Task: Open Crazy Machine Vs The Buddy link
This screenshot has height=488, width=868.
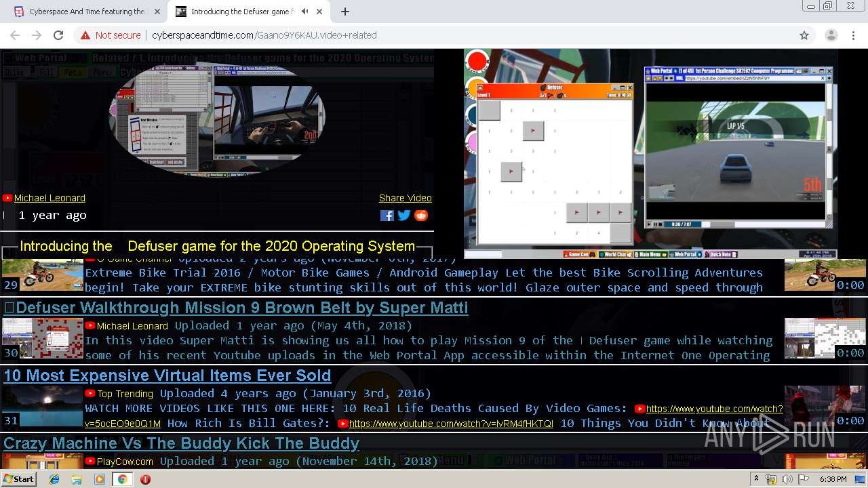Action: click(181, 443)
